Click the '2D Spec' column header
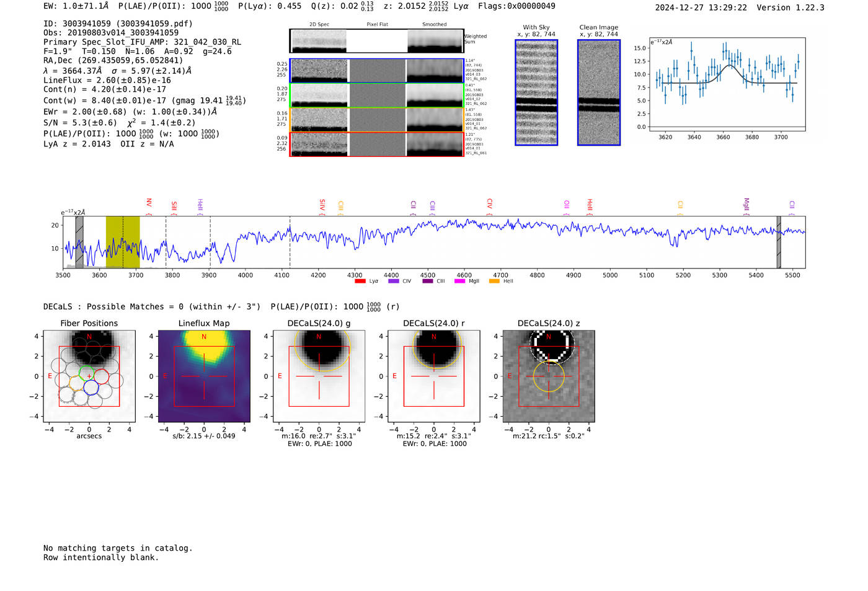Viewport: 868px width, 591px height. pos(319,24)
